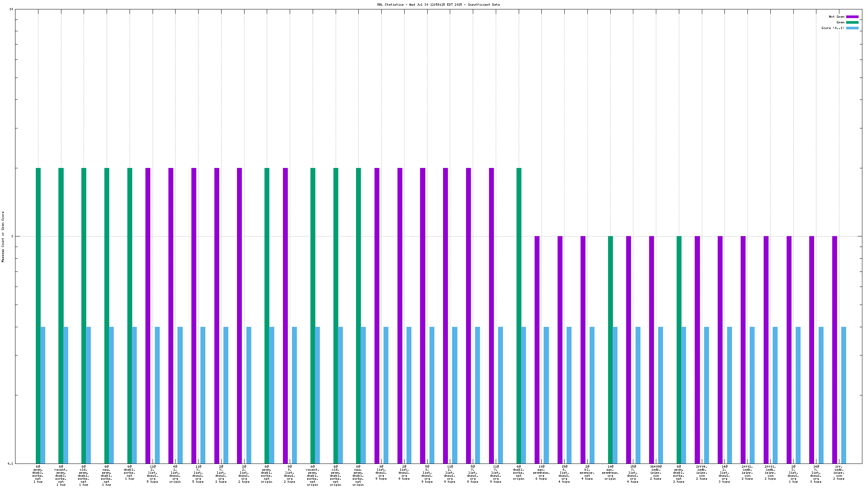
Task: Click the 'recent.spam.dnsbl.sorbs.net 1 hop' label
Action: click(61, 476)
